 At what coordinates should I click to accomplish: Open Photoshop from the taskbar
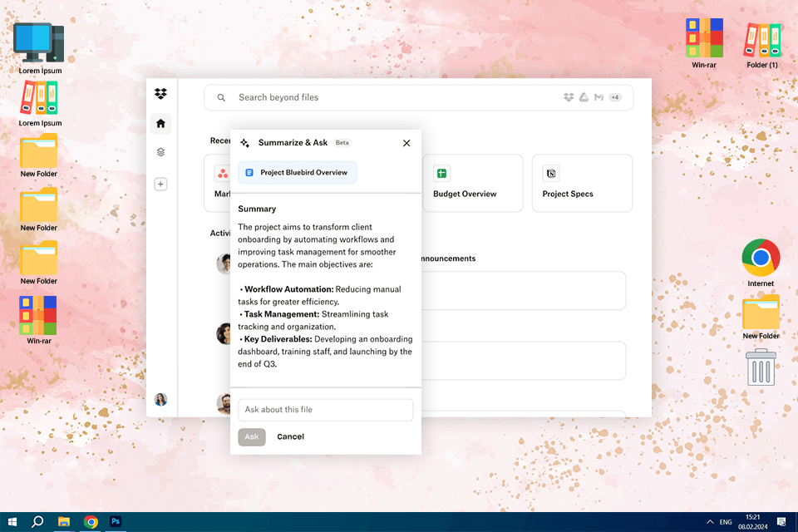click(x=116, y=522)
